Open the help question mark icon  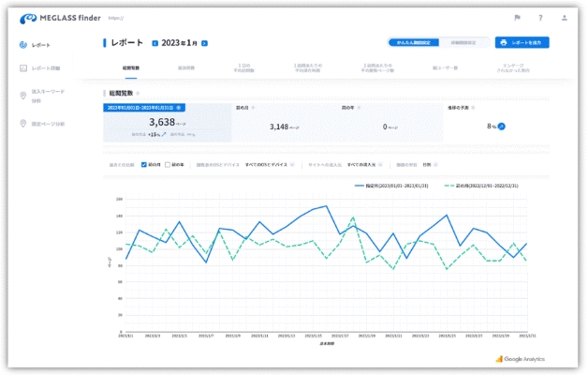[x=540, y=18]
